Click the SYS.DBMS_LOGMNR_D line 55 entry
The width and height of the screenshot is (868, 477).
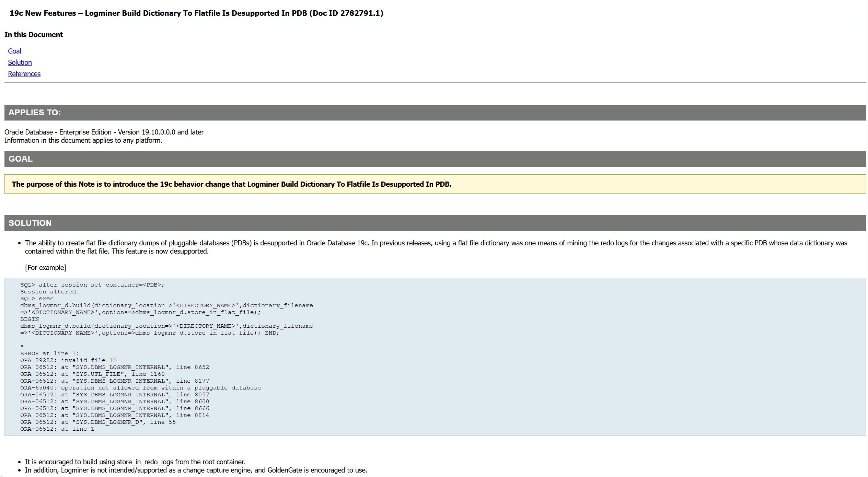point(98,422)
